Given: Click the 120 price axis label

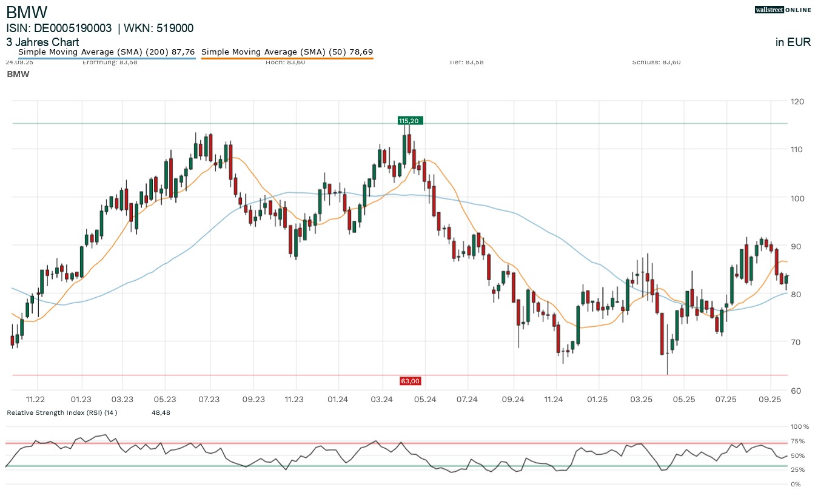Looking at the screenshot, I should (x=797, y=101).
